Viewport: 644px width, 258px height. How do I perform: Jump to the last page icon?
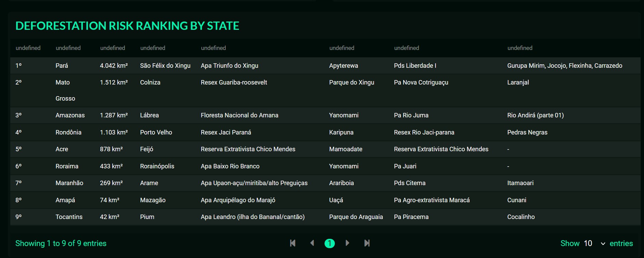pyautogui.click(x=367, y=243)
